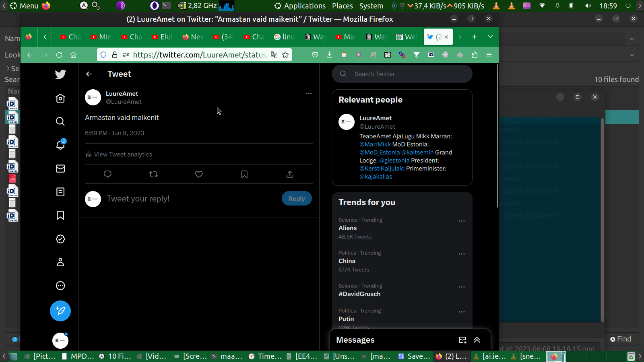Screen dimensions: 644x362
Task: Open @kajakallas profile link
Action: (376, 177)
